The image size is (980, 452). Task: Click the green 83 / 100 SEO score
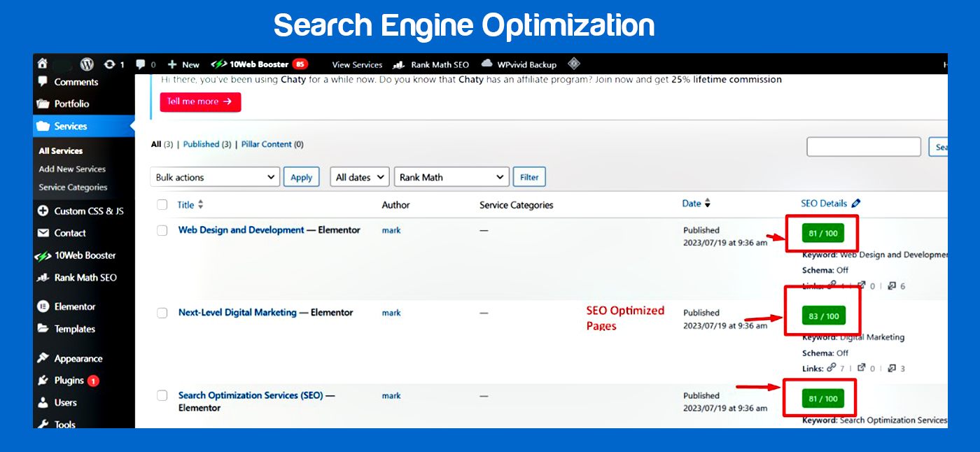click(x=823, y=316)
